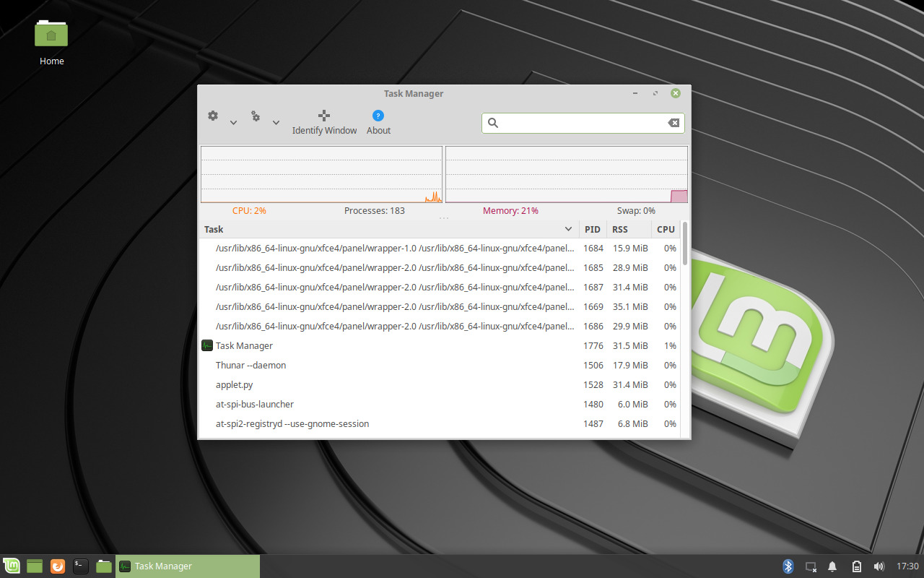Click inside the process search field
Viewport: 924px width, 578px height.
[x=577, y=123]
